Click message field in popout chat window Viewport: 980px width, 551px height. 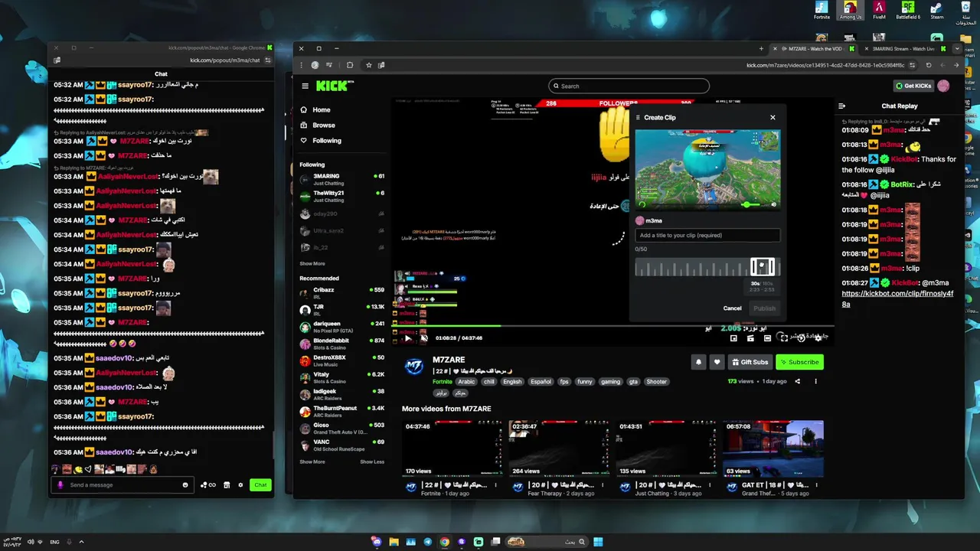point(122,484)
